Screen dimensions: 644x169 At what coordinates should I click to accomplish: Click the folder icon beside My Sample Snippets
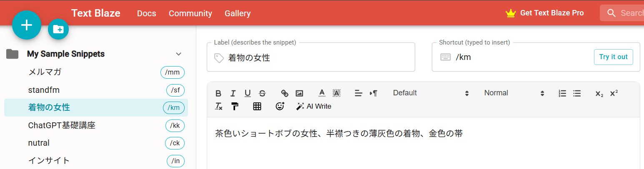click(13, 54)
